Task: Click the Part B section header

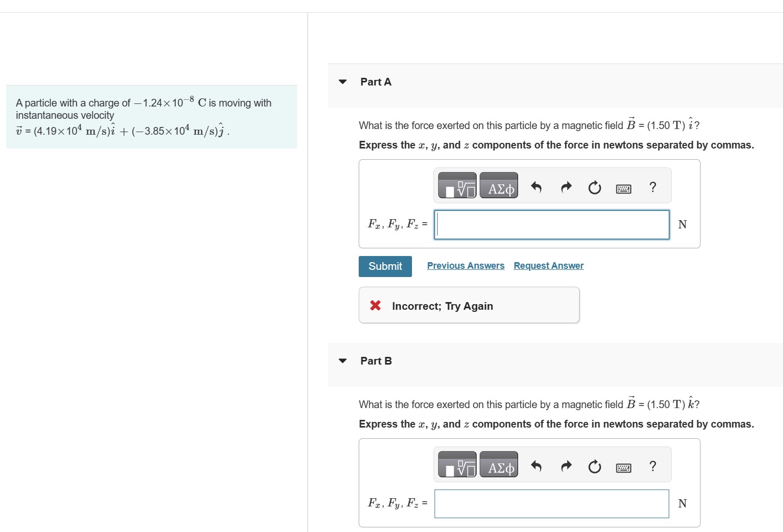Action: [376, 360]
